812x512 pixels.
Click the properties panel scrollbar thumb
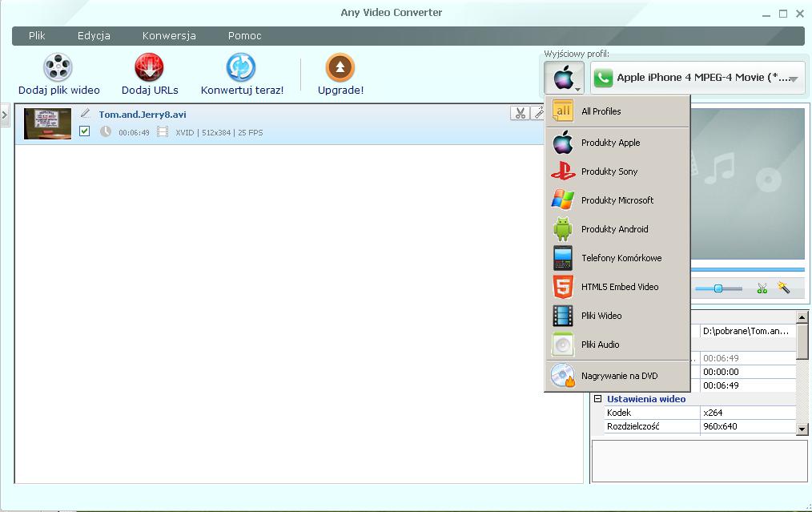(x=802, y=341)
